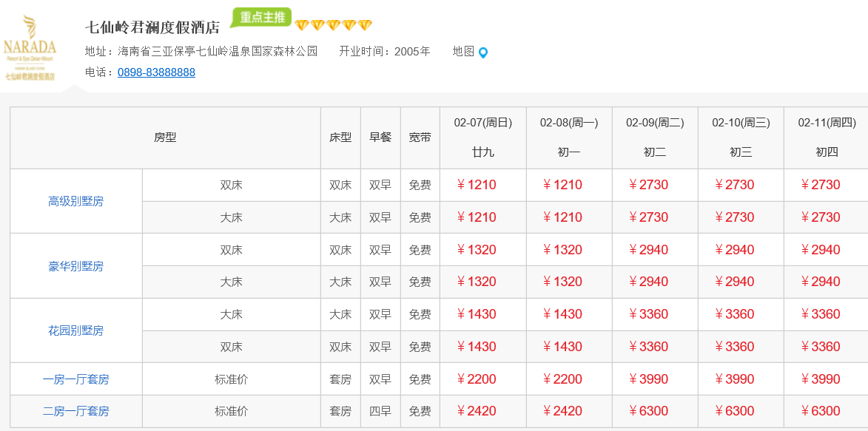The image size is (868, 431).
Task: Click the last diamond rating icon
Action: [x=365, y=26]
